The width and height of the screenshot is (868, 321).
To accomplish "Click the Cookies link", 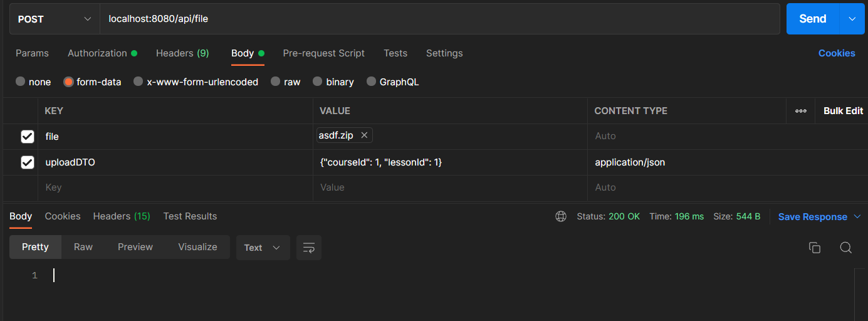I will pyautogui.click(x=837, y=53).
